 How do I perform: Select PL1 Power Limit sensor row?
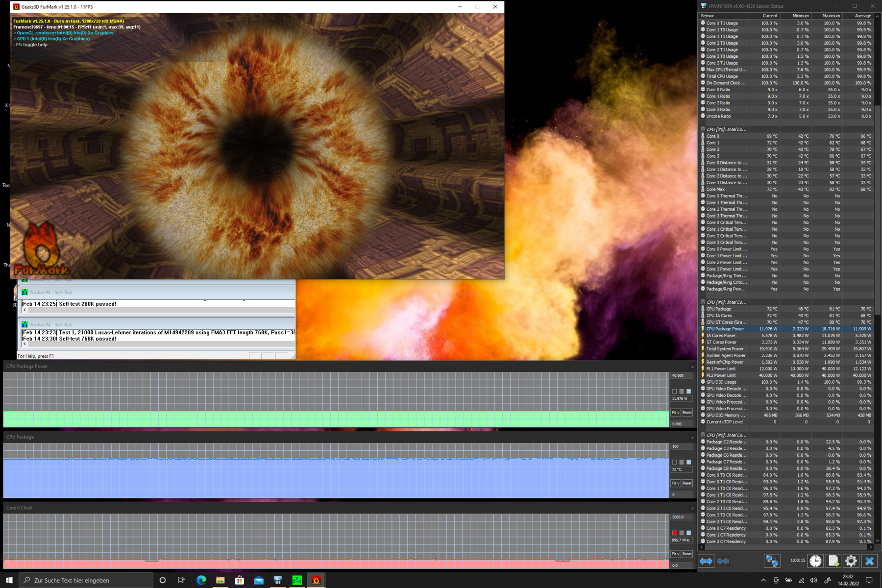(786, 369)
